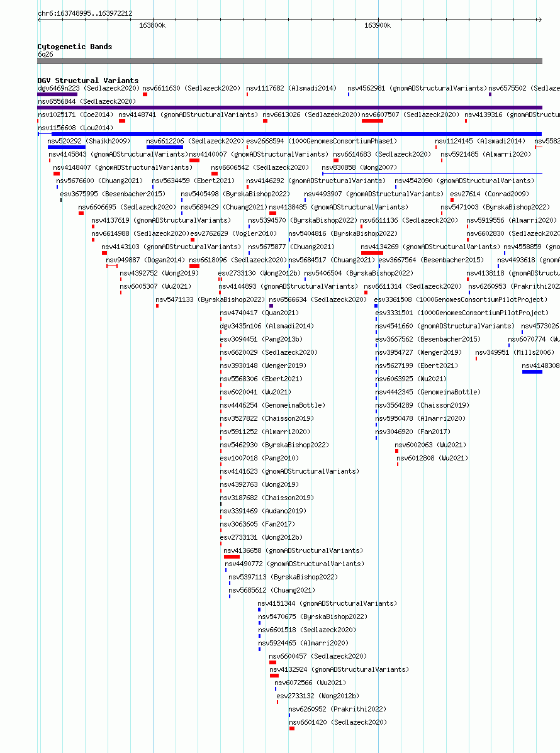
Task: Open esv3667564 (Besenbacher2015) label
Action: click(x=431, y=260)
